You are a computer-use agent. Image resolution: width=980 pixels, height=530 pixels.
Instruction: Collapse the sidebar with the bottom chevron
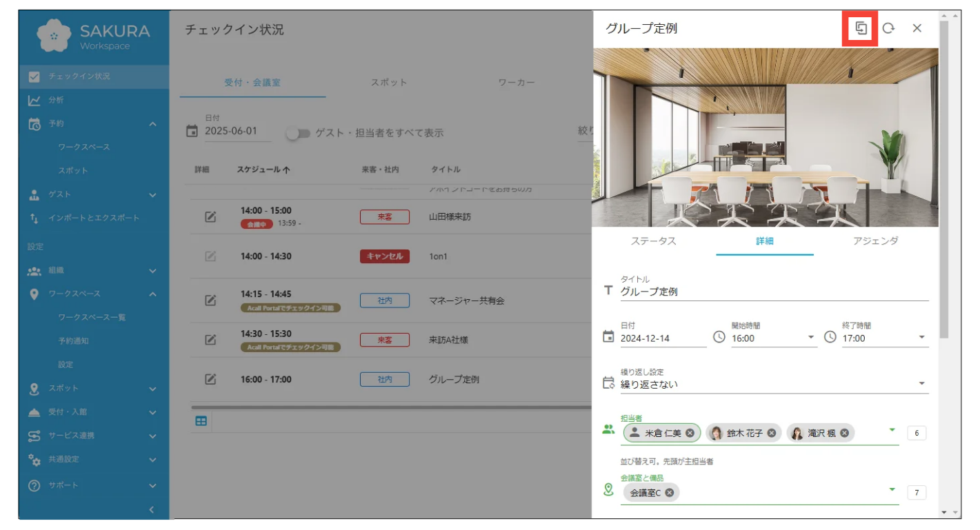point(152,510)
